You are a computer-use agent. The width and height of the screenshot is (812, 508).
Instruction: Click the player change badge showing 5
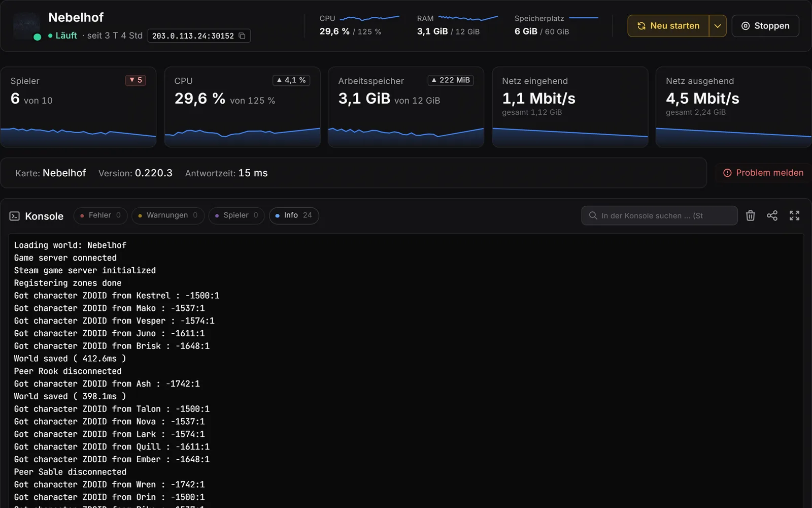coord(136,80)
